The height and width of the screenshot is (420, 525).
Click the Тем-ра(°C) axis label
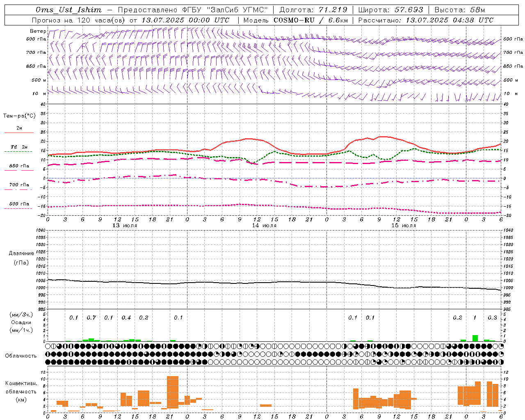tap(19, 116)
